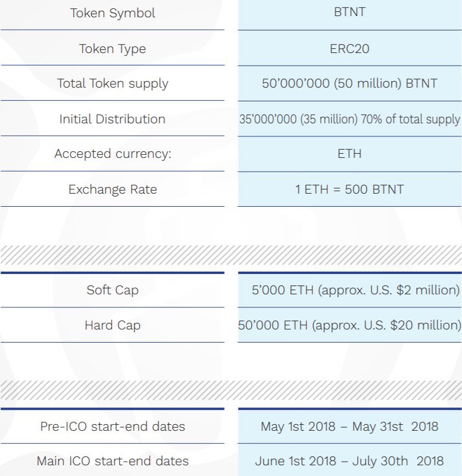Image resolution: width=462 pixels, height=476 pixels.
Task: Select the ERC20 value cell
Action: coord(349,49)
